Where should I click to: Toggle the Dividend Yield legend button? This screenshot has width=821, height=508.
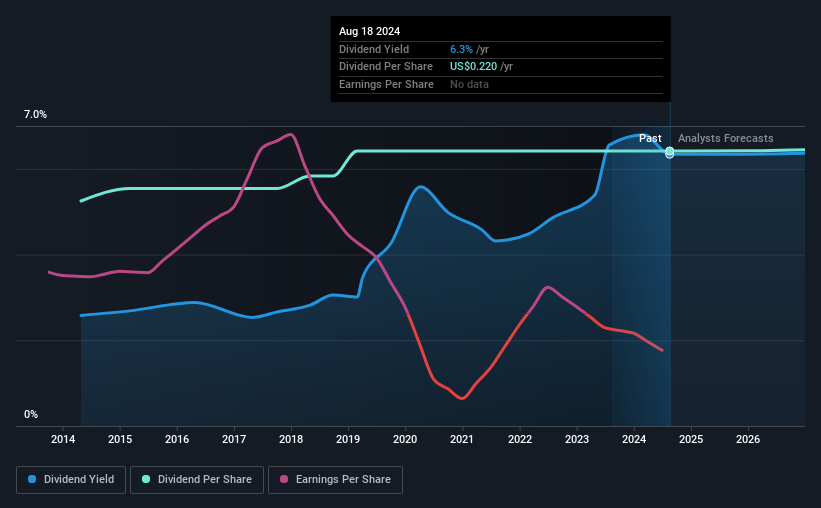tap(71, 480)
